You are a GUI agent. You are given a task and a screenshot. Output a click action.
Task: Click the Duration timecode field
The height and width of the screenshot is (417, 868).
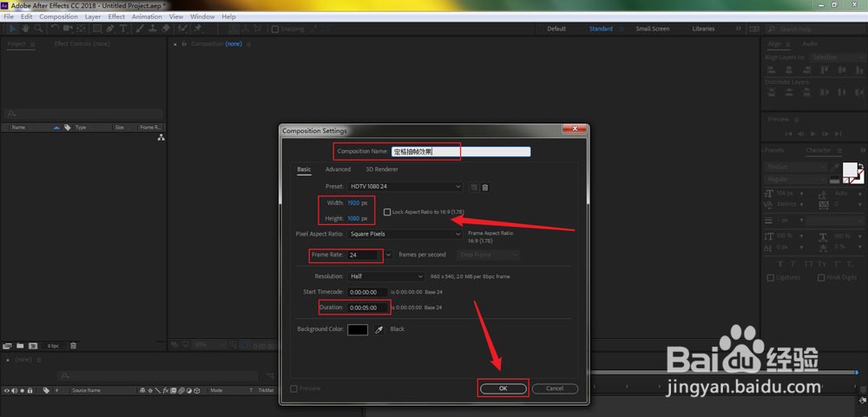click(367, 308)
